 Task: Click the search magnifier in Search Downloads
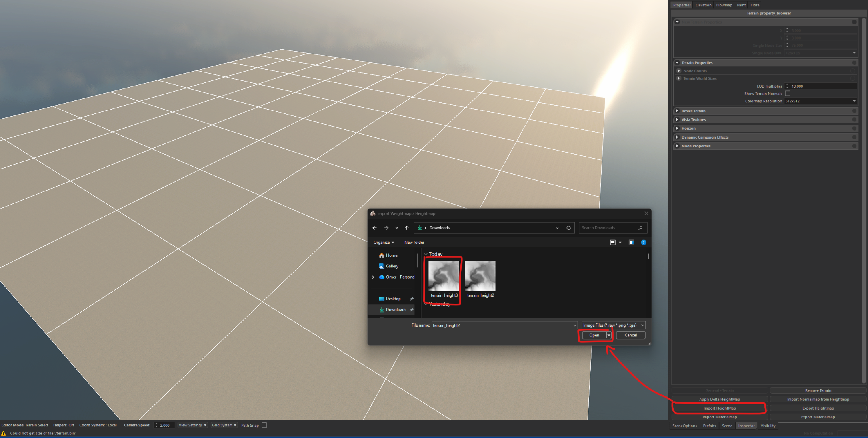(x=640, y=228)
